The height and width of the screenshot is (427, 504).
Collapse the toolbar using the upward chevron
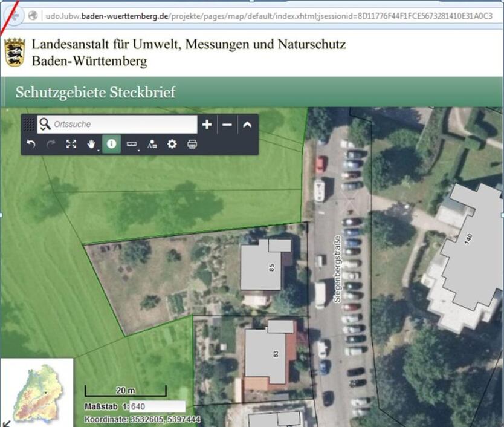coord(247,125)
